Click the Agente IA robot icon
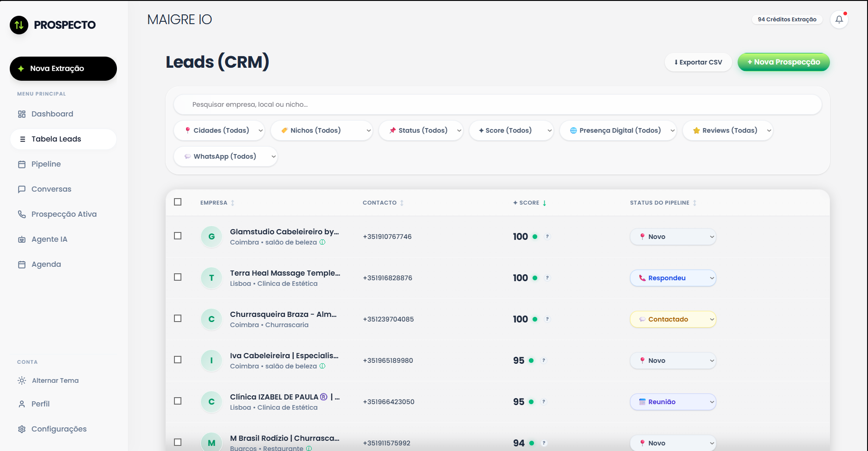Screen dimensions: 868x451 (x=22, y=239)
